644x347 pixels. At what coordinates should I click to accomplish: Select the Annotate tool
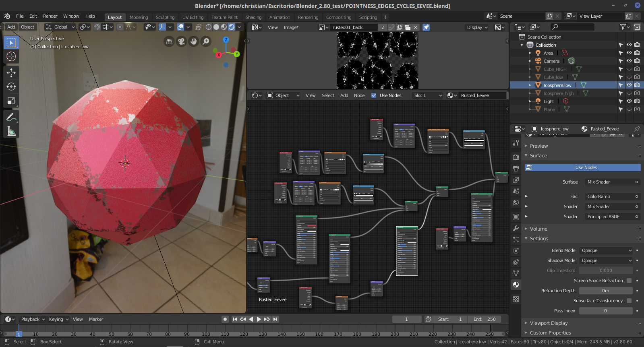[x=11, y=117]
